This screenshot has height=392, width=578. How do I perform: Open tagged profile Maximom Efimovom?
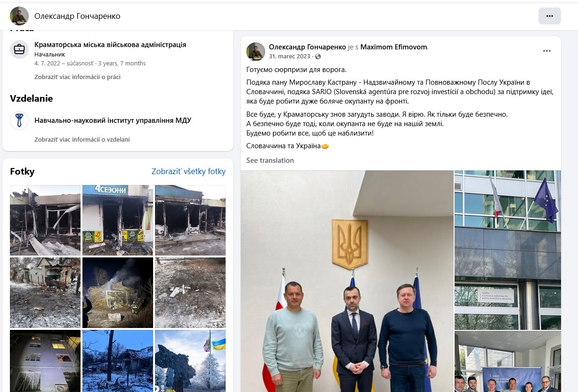394,47
